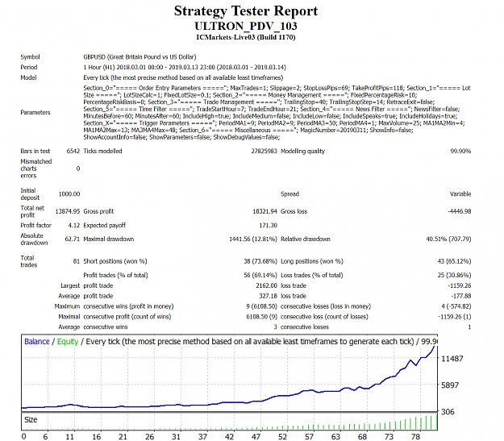Screen dimensions: 504x441
Task: Click the x-axis label 78 below chart
Action: tap(415, 436)
